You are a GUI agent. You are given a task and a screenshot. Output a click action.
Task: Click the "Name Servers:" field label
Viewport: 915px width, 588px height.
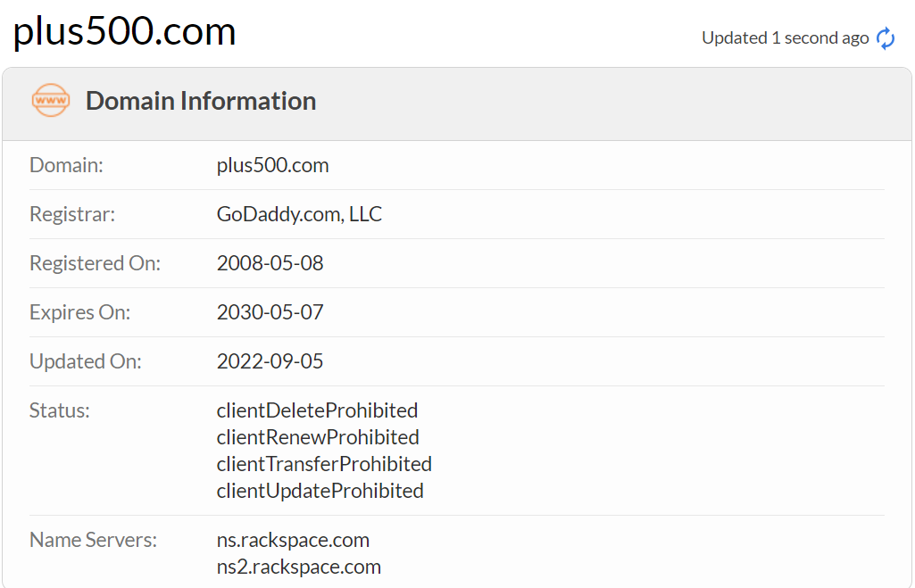click(x=93, y=540)
